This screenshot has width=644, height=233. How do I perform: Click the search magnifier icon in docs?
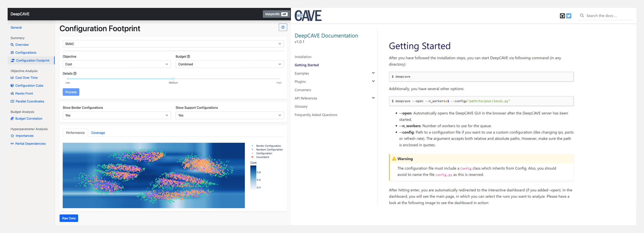(582, 16)
